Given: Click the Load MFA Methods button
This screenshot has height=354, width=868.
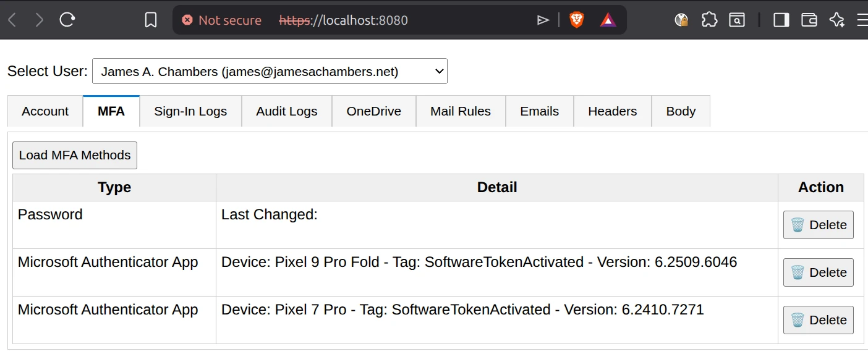Looking at the screenshot, I should [75, 155].
